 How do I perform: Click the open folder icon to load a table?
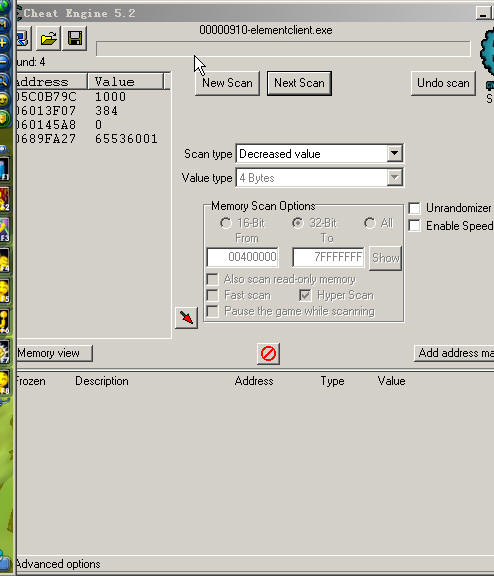pyautogui.click(x=48, y=38)
